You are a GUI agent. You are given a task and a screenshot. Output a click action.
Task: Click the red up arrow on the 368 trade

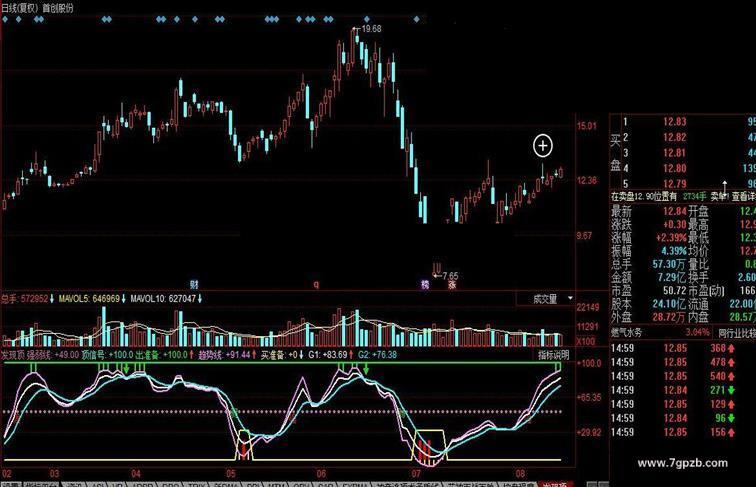(731, 348)
